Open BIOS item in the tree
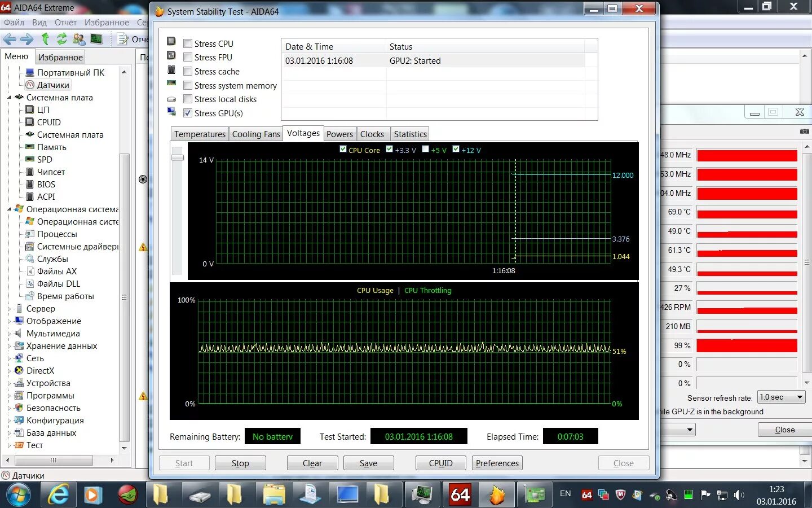Image resolution: width=812 pixels, height=508 pixels. 46,185
